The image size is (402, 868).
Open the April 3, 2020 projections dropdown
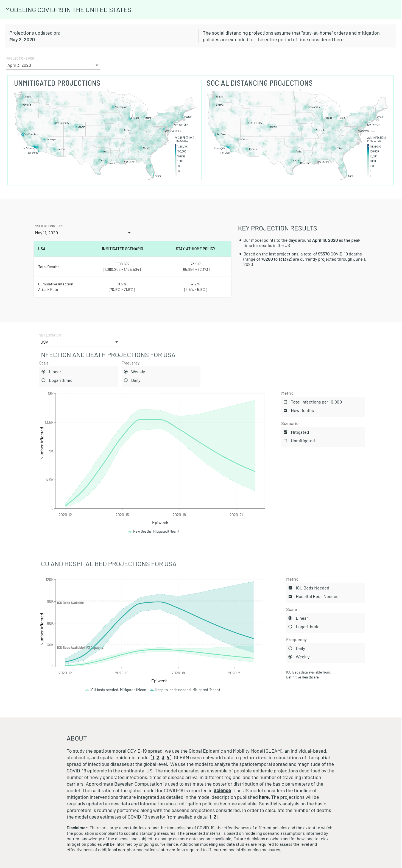point(53,65)
